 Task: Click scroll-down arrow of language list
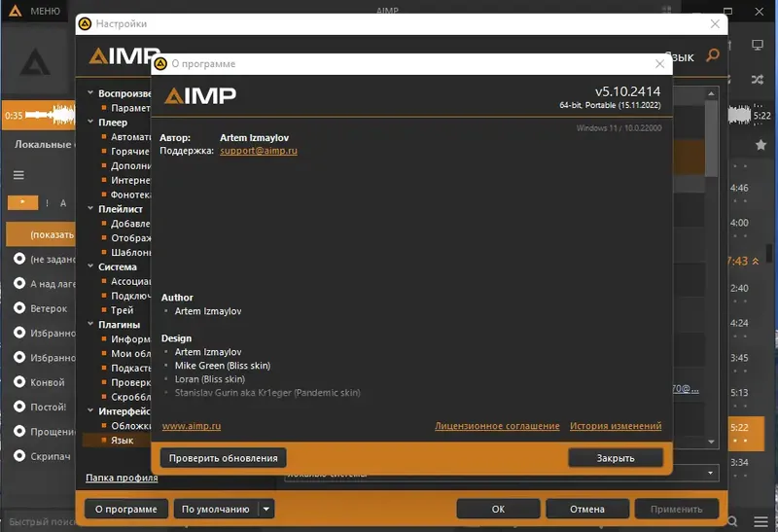(711, 442)
